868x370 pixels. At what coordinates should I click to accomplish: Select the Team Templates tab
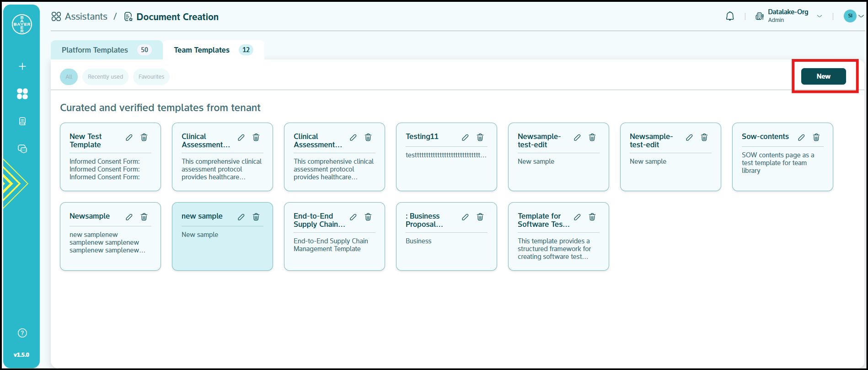(213, 50)
